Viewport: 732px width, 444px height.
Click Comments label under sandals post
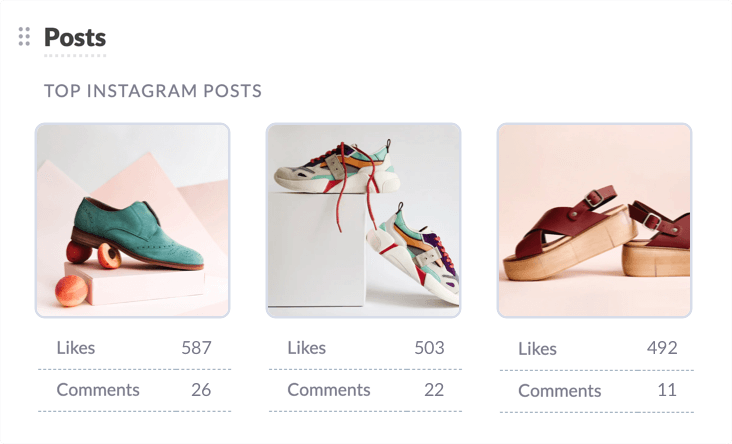click(x=560, y=391)
